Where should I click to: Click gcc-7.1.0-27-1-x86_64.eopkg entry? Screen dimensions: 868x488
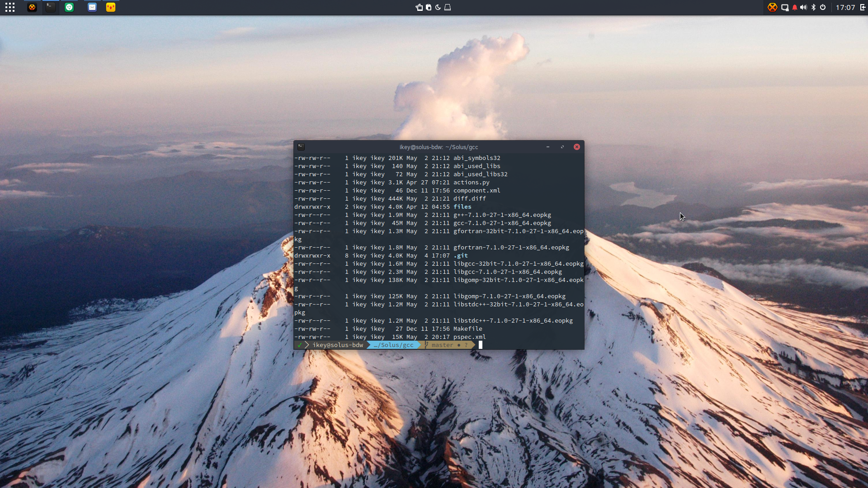click(x=502, y=223)
